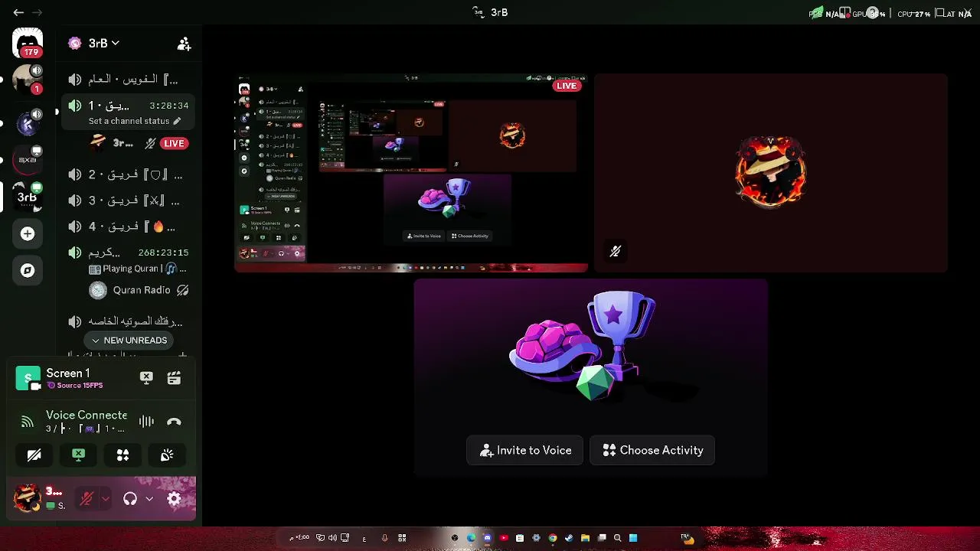Edit channel status pencil icon
Image resolution: width=980 pixels, height=551 pixels.
click(177, 121)
